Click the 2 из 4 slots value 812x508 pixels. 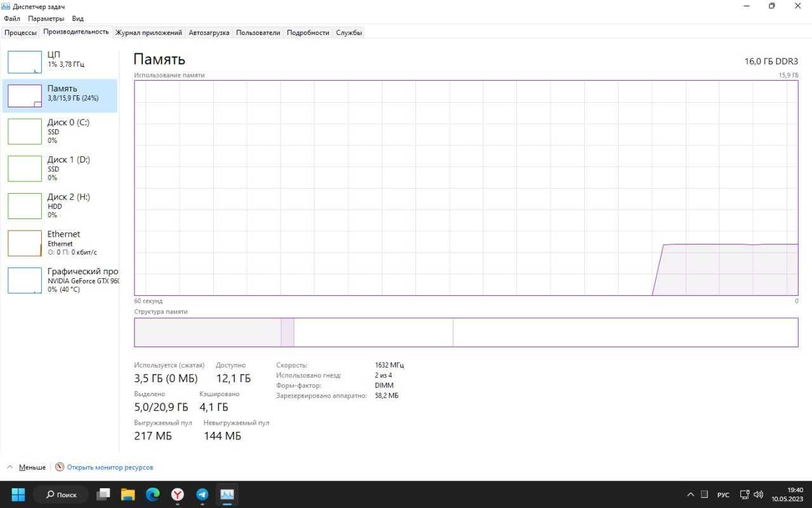[384, 375]
